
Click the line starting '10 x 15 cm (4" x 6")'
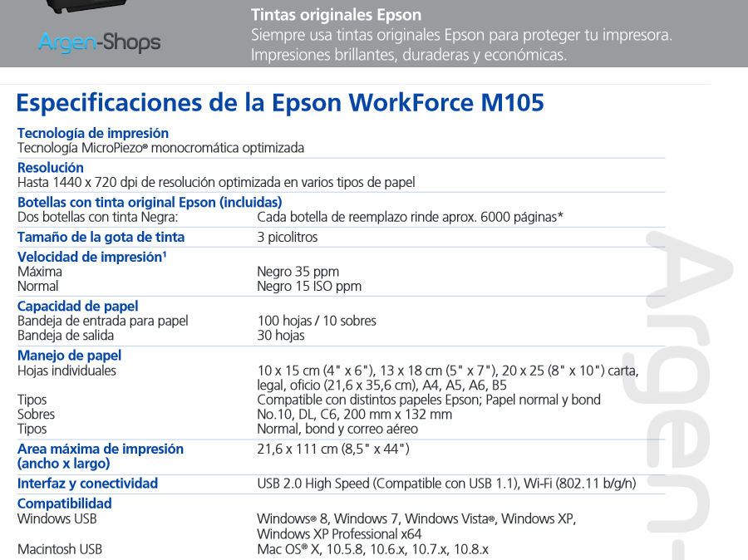tap(448, 371)
